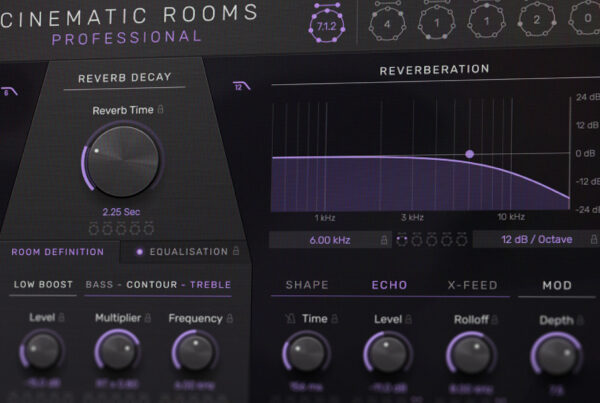Screen dimensions: 600x403
Task: Toggle the Frequency lock icon
Action: [230, 318]
